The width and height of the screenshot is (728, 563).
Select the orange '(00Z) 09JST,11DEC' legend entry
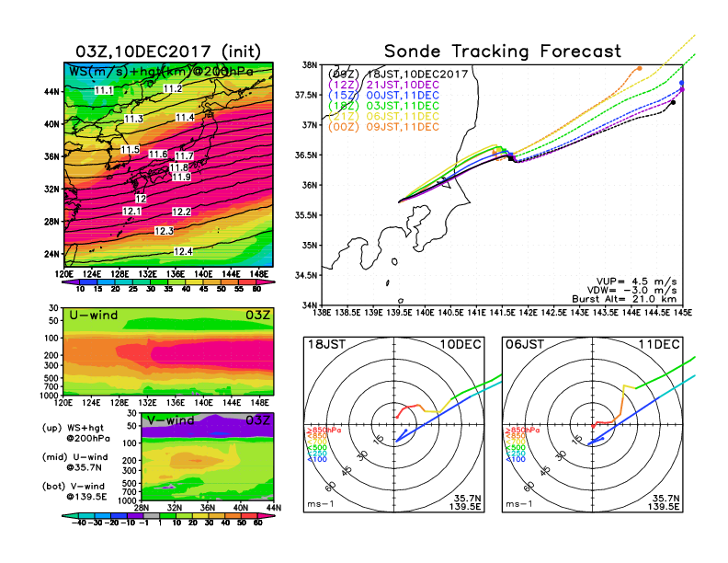[x=383, y=127]
